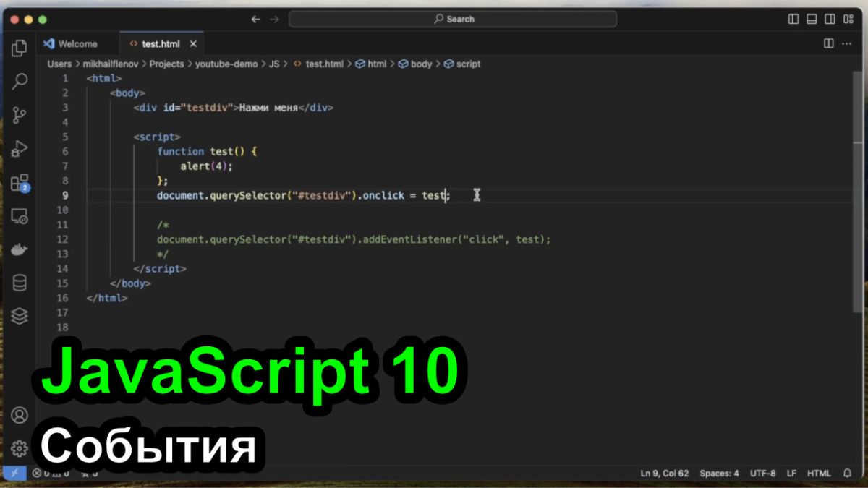Click line number 9 in the gutter
The width and height of the screenshot is (868, 488).
click(65, 195)
